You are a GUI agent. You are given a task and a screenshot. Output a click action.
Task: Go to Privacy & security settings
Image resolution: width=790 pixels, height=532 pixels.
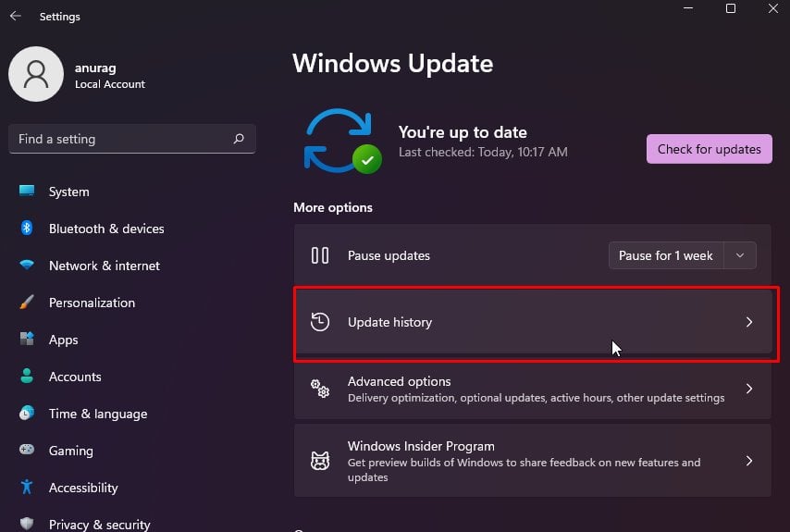pyautogui.click(x=99, y=524)
